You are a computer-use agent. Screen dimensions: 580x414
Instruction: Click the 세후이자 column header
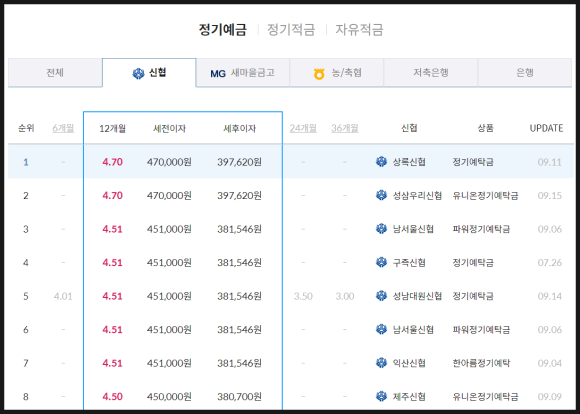click(x=240, y=128)
